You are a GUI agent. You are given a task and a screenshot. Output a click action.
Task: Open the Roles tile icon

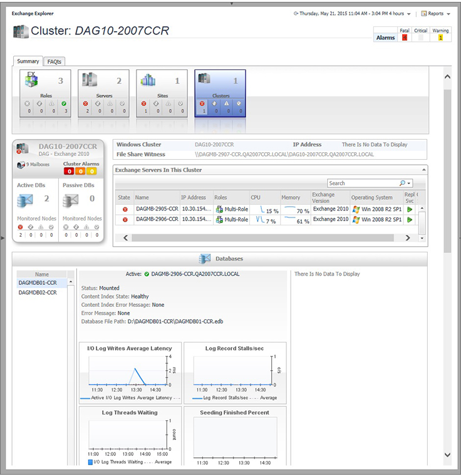pos(31,80)
